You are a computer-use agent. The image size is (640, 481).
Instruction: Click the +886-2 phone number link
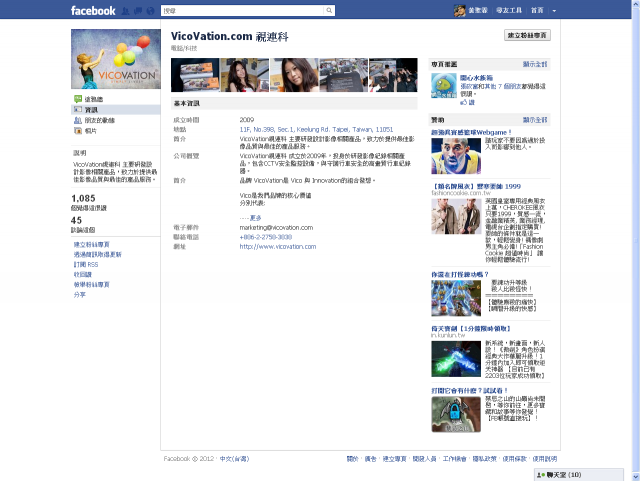(x=266, y=237)
